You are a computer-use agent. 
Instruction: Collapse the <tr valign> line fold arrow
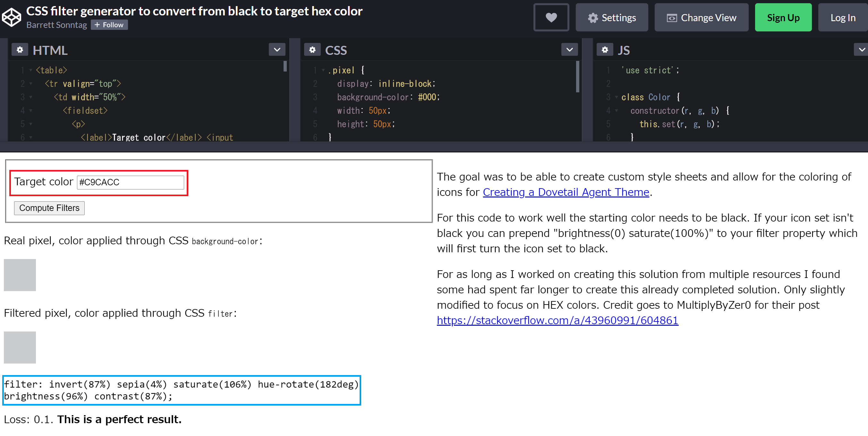(31, 84)
